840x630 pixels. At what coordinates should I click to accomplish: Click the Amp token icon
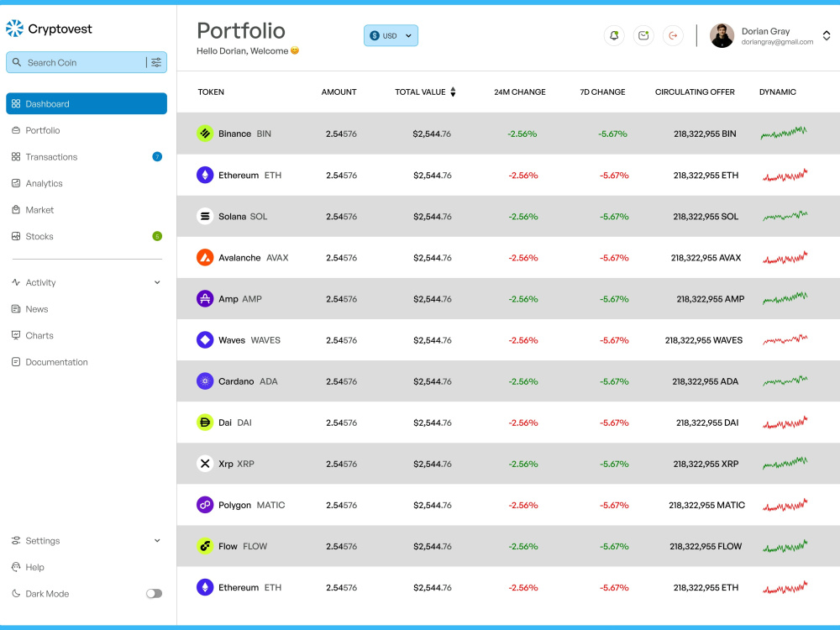tap(205, 299)
